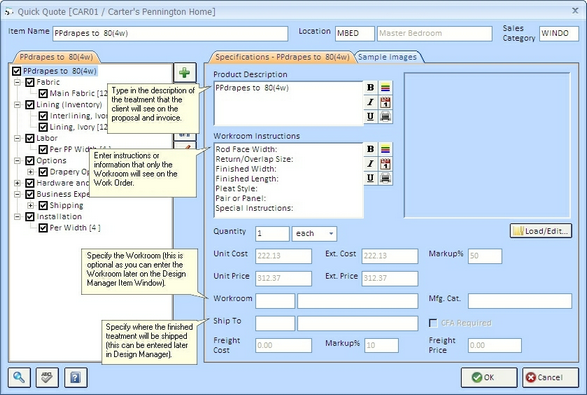This screenshot has width=587, height=395.
Task: Toggle the Shipping checkbox
Action: click(x=43, y=206)
